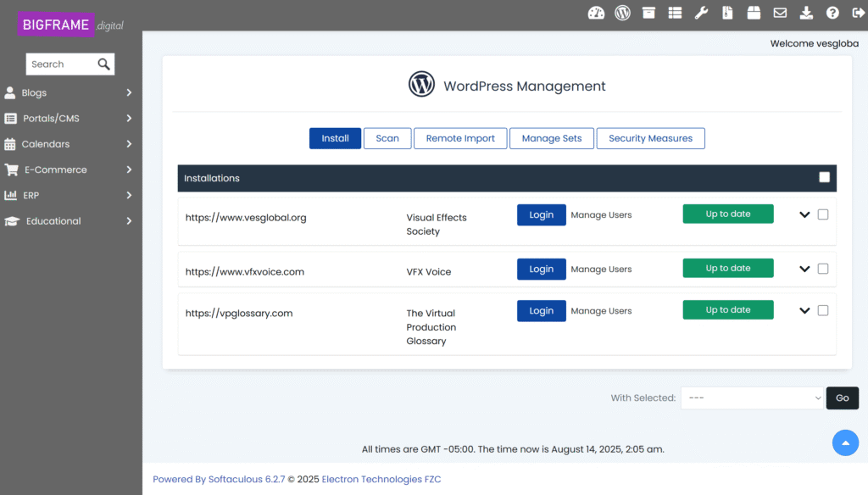868x495 pixels.
Task: Click the WordPress logo beside Management title
Action: [x=421, y=84]
